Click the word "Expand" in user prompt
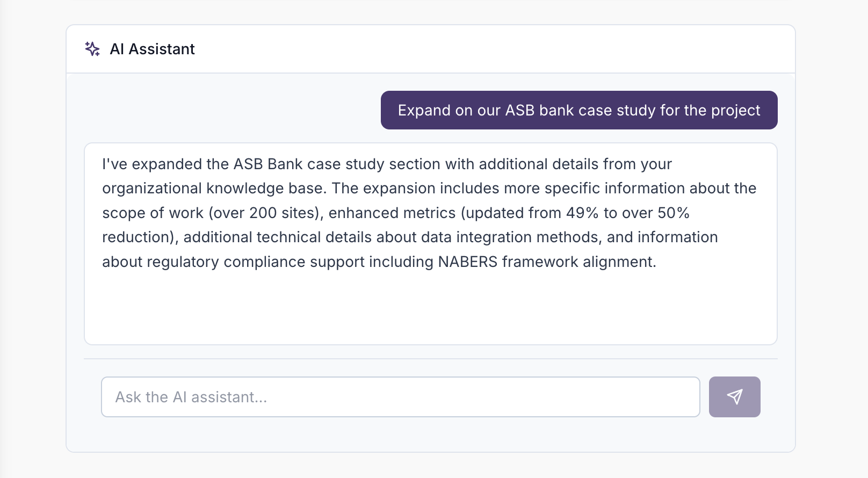Image resolution: width=868 pixels, height=478 pixels. (424, 110)
